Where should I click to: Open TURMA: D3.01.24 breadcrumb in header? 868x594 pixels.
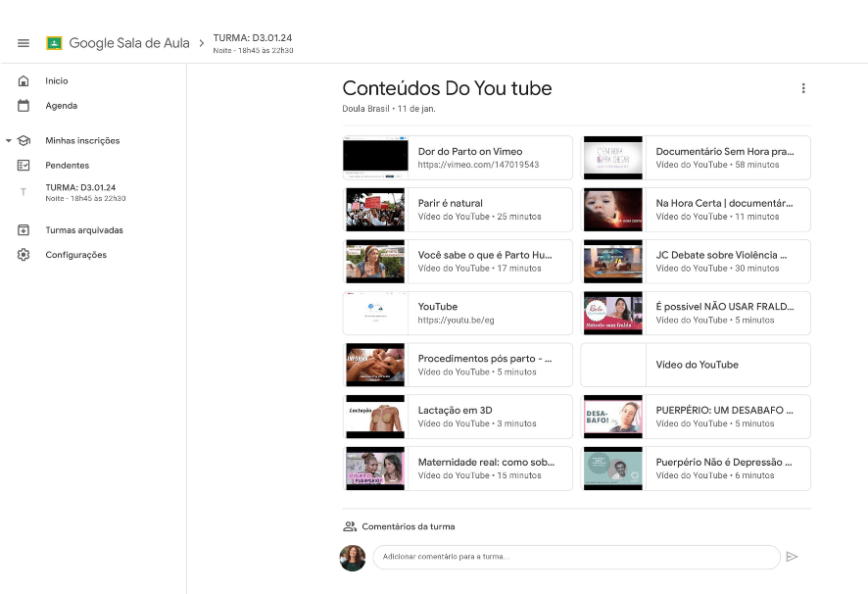coord(252,38)
